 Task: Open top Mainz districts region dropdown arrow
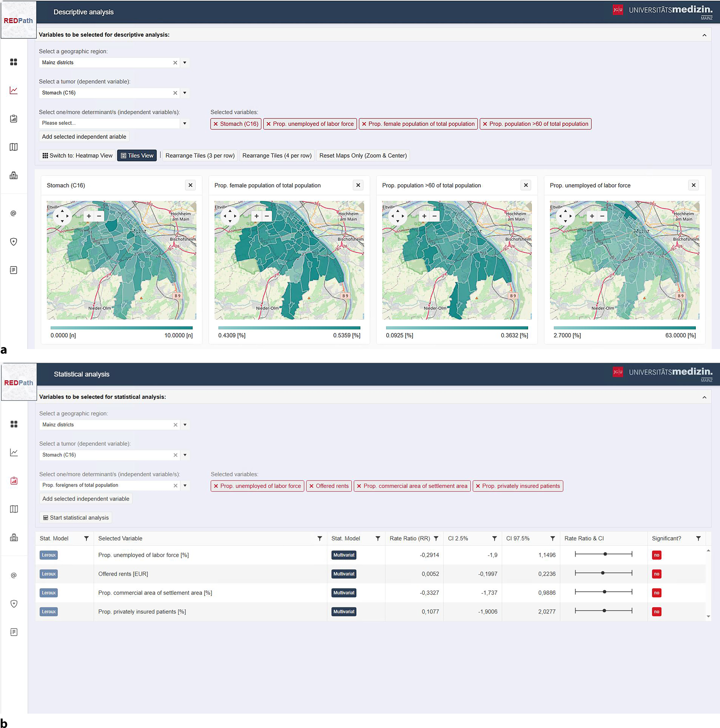[x=185, y=63]
